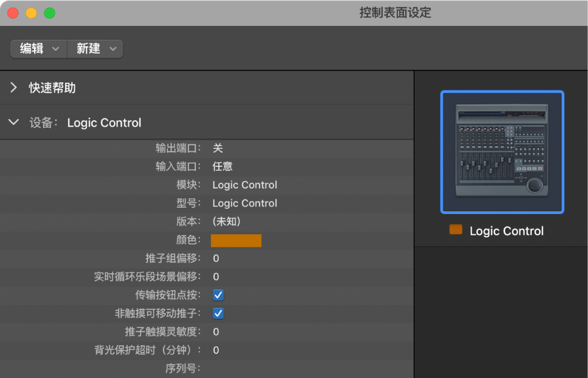Click the orange 颜色 color swatch
This screenshot has height=378, width=588.
236,240
